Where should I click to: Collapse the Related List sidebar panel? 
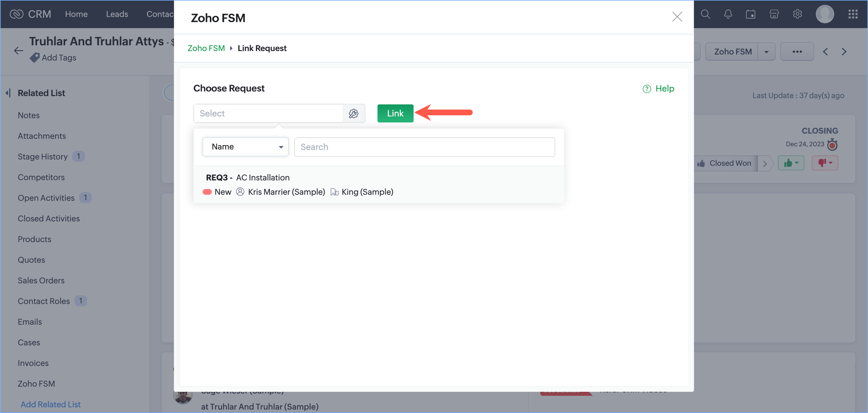point(8,93)
